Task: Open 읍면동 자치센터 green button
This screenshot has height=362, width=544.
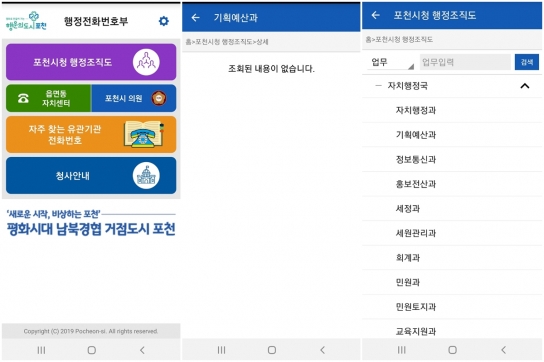Action: click(x=48, y=98)
